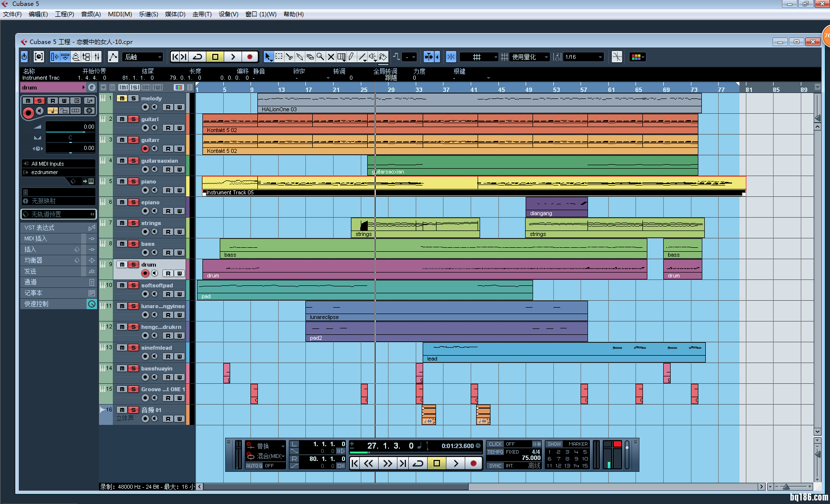Image resolution: width=830 pixels, height=504 pixels.
Task: Solo the piano track
Action: pyautogui.click(x=133, y=182)
